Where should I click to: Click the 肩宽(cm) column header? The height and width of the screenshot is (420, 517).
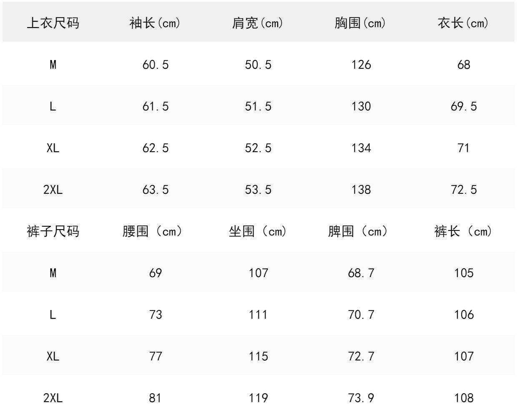[258, 23]
